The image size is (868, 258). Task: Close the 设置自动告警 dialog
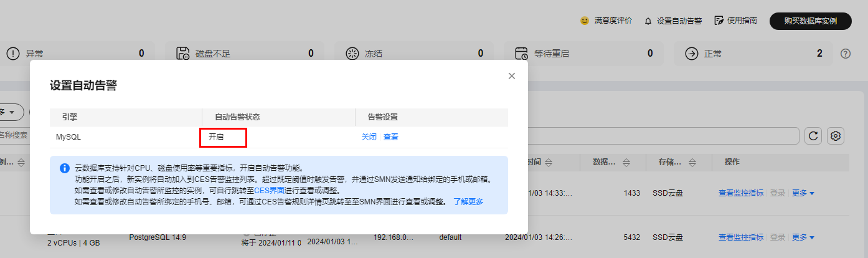512,76
